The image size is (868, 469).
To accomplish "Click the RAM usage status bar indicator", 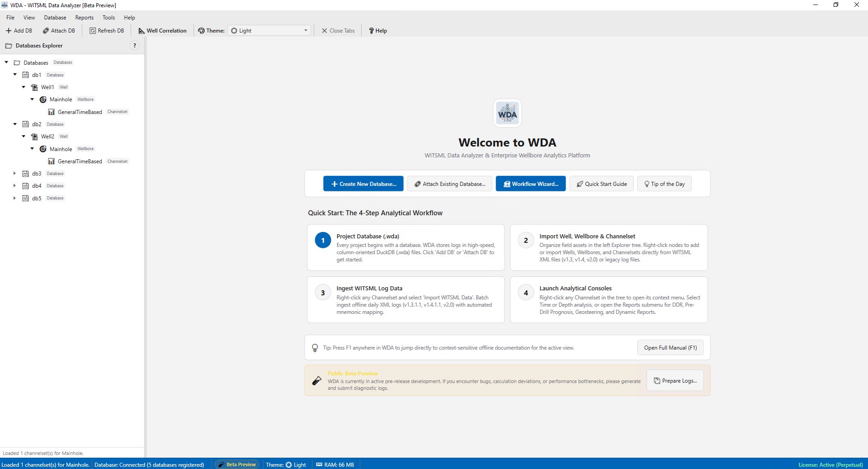I will coord(335,464).
